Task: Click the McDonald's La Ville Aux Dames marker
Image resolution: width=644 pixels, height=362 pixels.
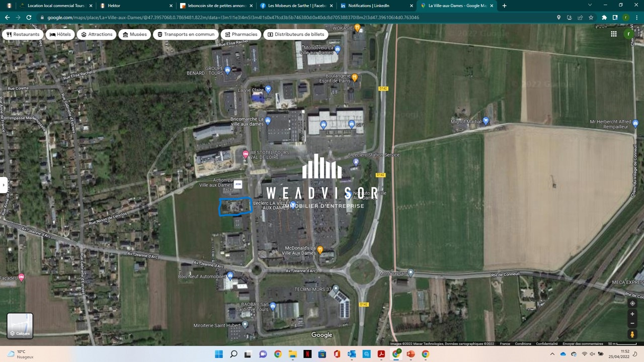Action: [x=320, y=249]
